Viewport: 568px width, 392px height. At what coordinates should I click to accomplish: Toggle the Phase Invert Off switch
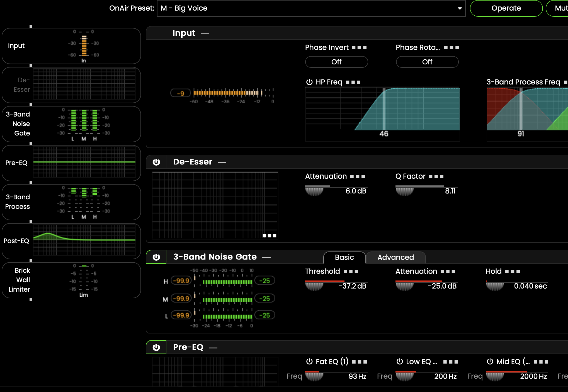point(336,62)
